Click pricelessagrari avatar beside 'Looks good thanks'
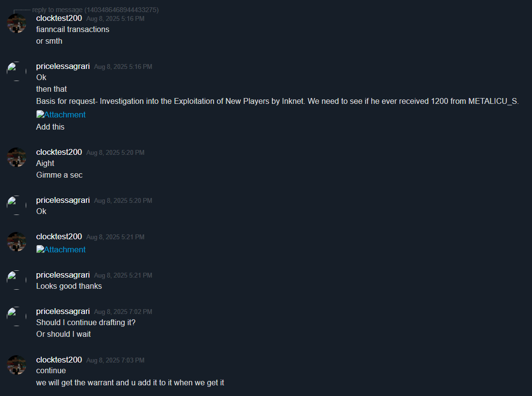This screenshot has width=532, height=396. (17, 280)
